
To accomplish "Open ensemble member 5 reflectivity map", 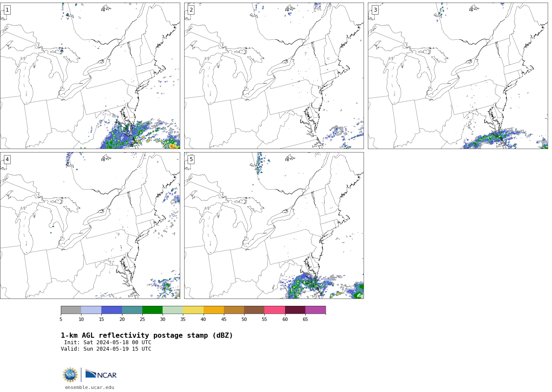I will point(274,225).
